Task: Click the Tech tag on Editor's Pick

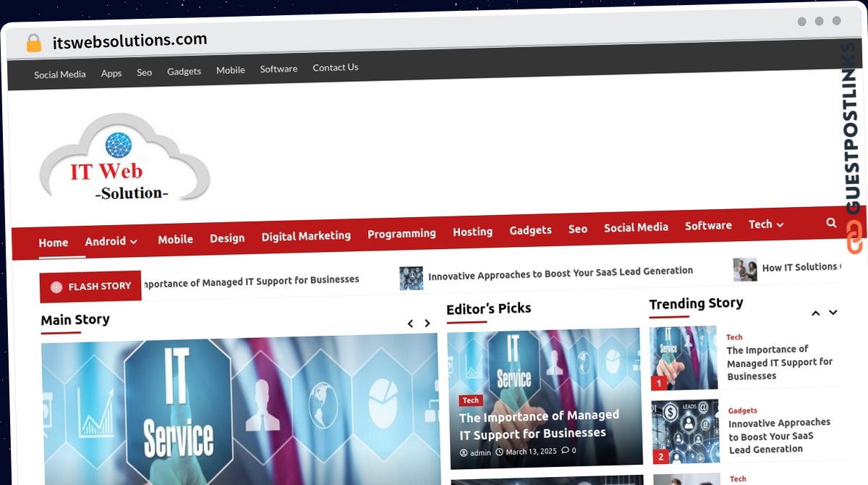Action: (x=471, y=400)
